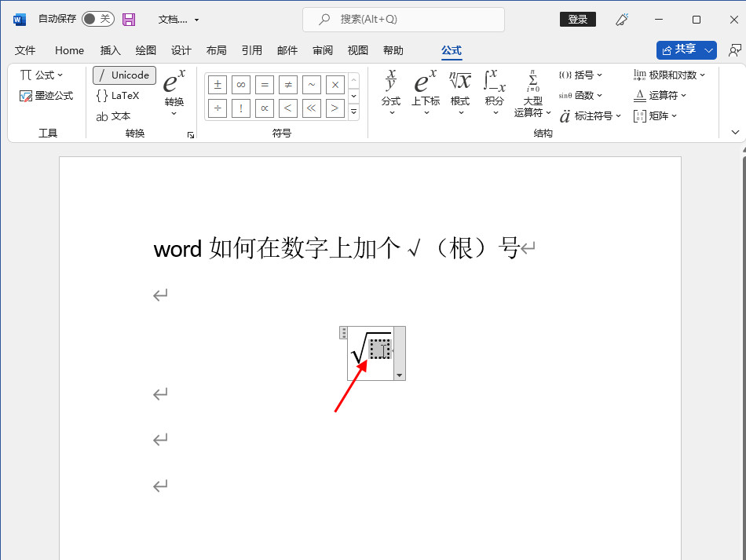The width and height of the screenshot is (746, 560).
Task: Click the Share button
Action: click(x=686, y=49)
